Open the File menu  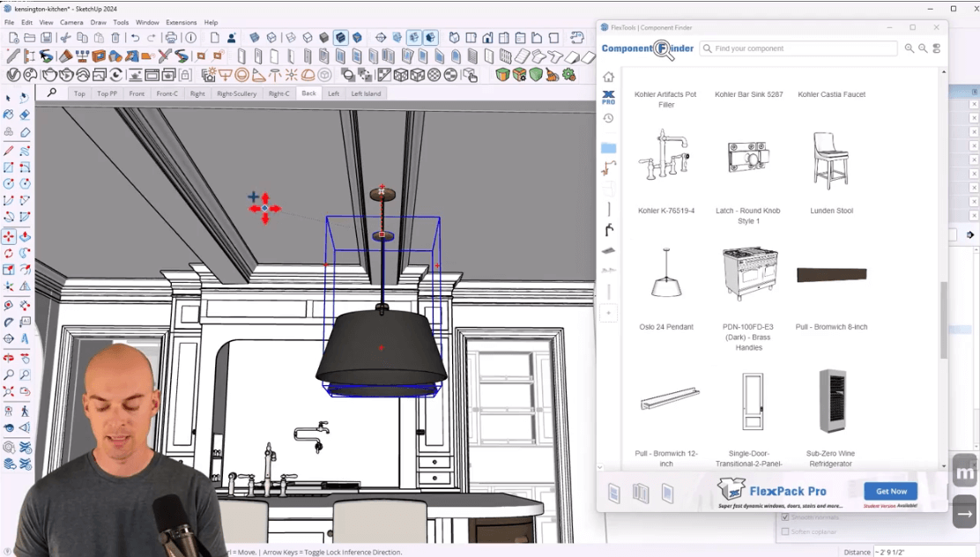click(10, 22)
